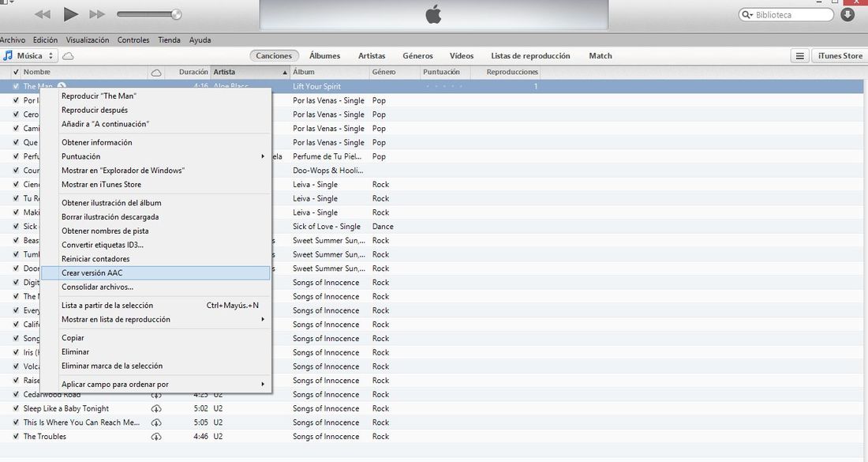Choose Copiar from context menu
This screenshot has height=462, width=868.
155,338
